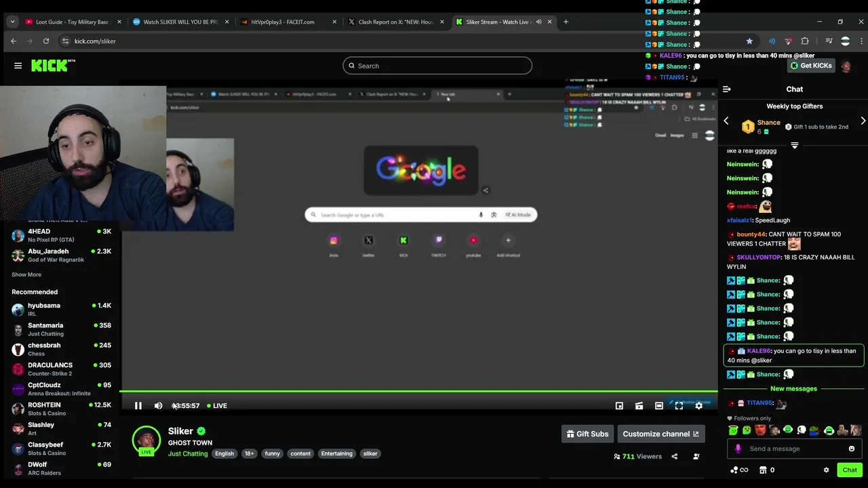
Task: Insert the red angry face emote
Action: [760, 430]
